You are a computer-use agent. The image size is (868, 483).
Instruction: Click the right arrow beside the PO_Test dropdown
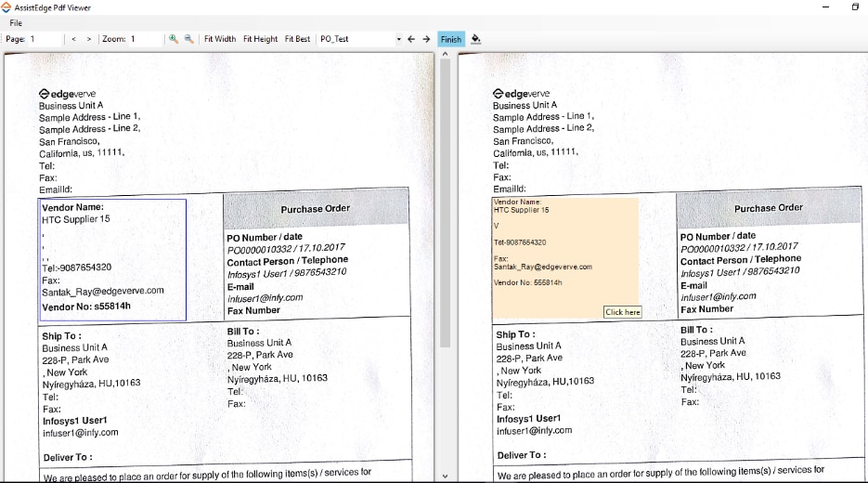coord(426,39)
